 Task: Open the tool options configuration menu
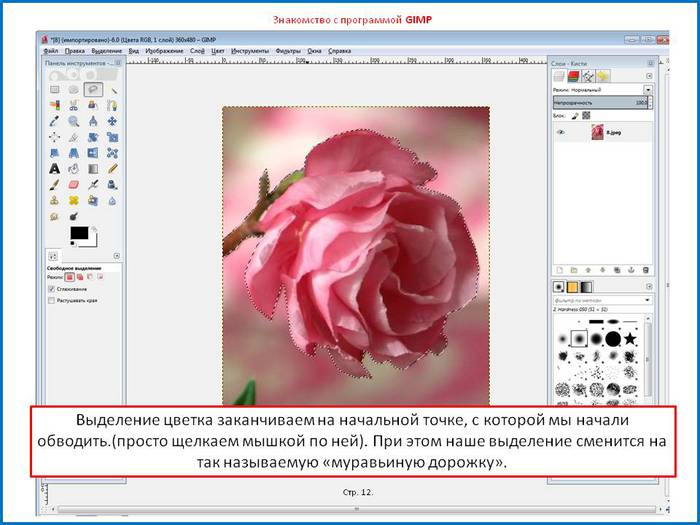tap(117, 256)
